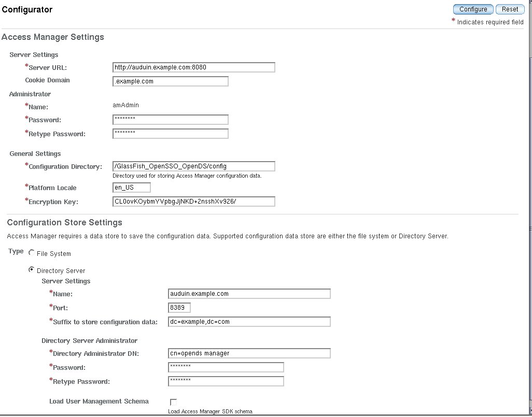The image size is (532, 417).
Task: Click the Server URL input field
Action: pos(193,67)
